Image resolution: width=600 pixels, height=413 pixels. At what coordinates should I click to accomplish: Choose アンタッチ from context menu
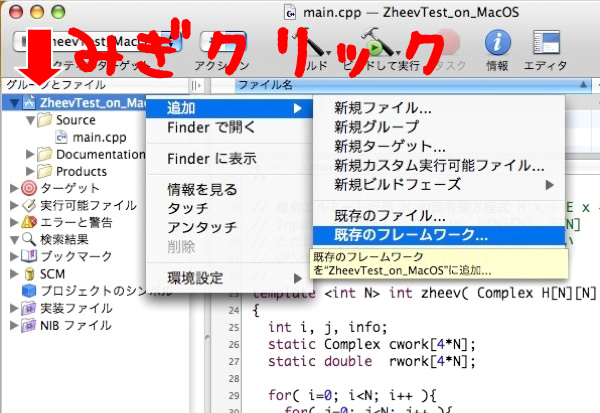coord(229,228)
